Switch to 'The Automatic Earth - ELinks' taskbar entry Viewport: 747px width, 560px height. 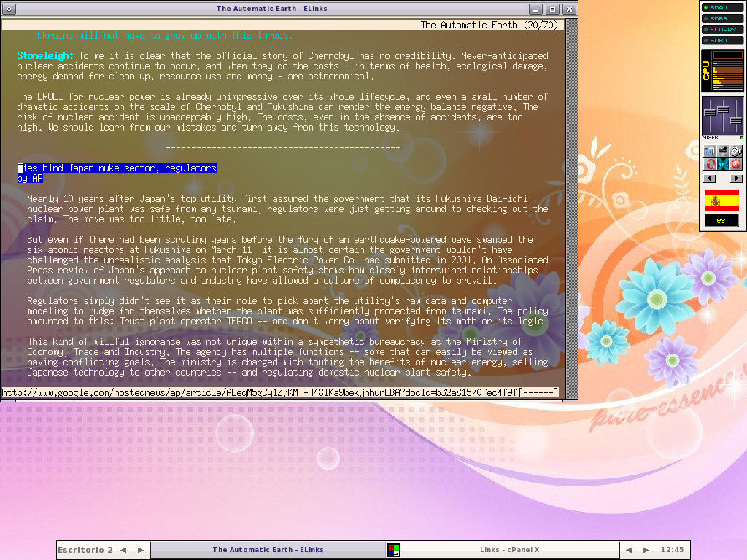(x=268, y=550)
